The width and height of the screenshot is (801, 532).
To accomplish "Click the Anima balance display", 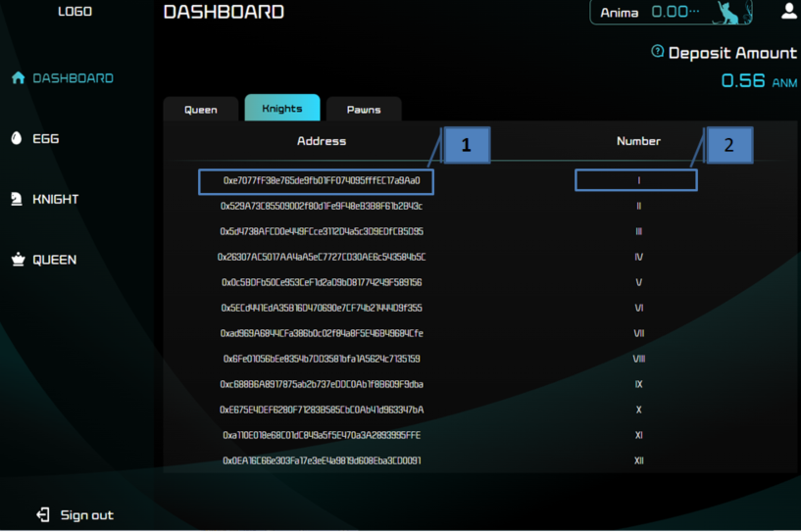I will coord(671,13).
